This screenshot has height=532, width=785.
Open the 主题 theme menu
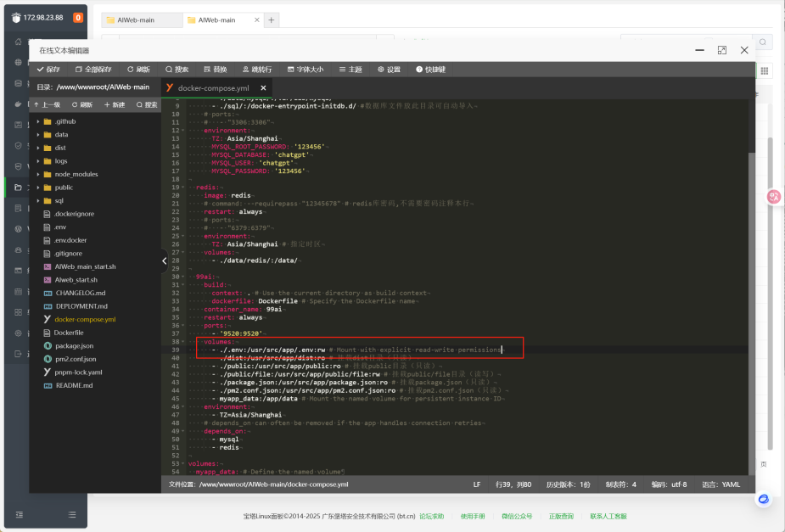click(350, 70)
